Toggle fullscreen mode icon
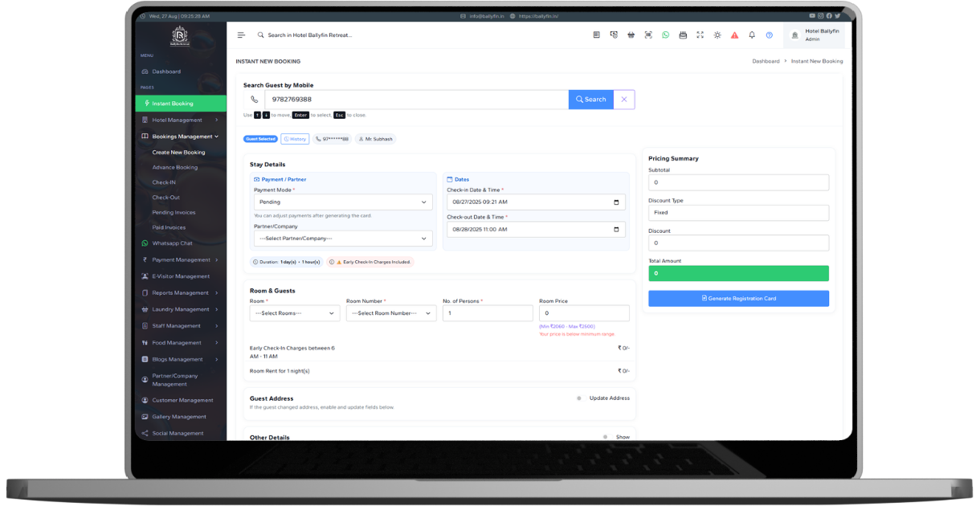Screen dimensions: 980x506 coord(700,35)
